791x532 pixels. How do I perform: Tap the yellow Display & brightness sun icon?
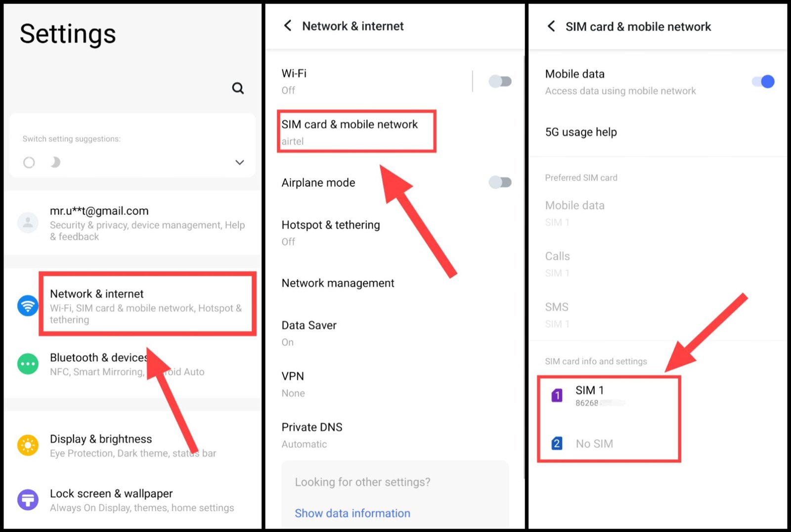coord(28,445)
